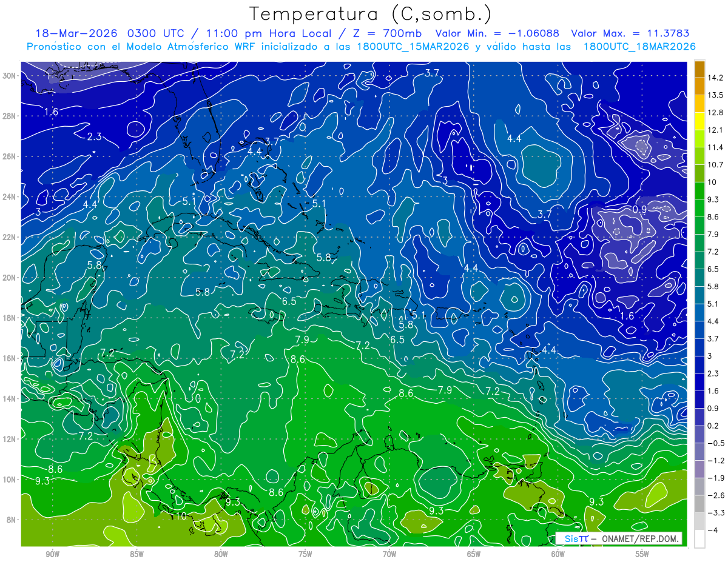Click the '-1.2' label on the color bar
This screenshot has height=562, width=728.
715,461
